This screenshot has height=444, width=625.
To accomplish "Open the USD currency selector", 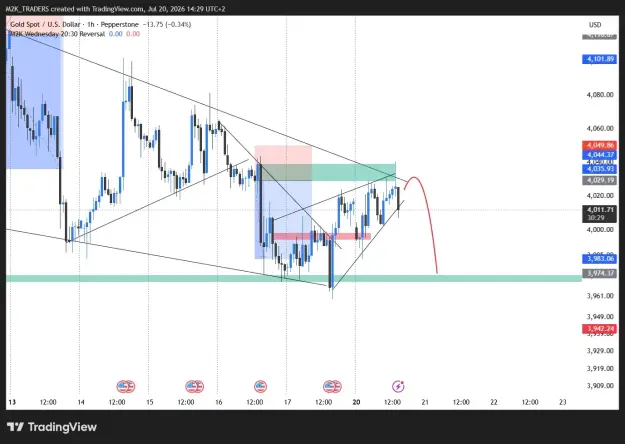I will pos(595,25).
